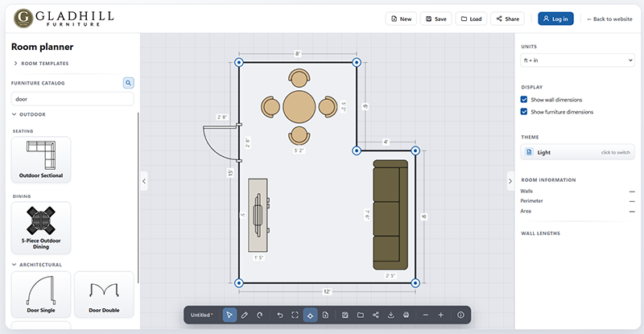
Task: Click the catalog panel scrollbar
Action: point(138,197)
